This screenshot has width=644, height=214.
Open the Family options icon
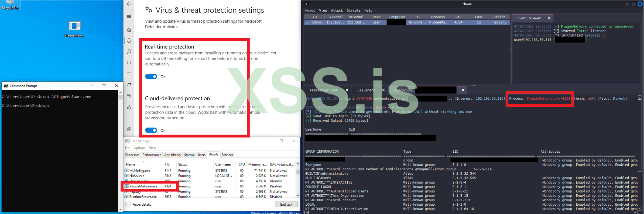(129, 107)
